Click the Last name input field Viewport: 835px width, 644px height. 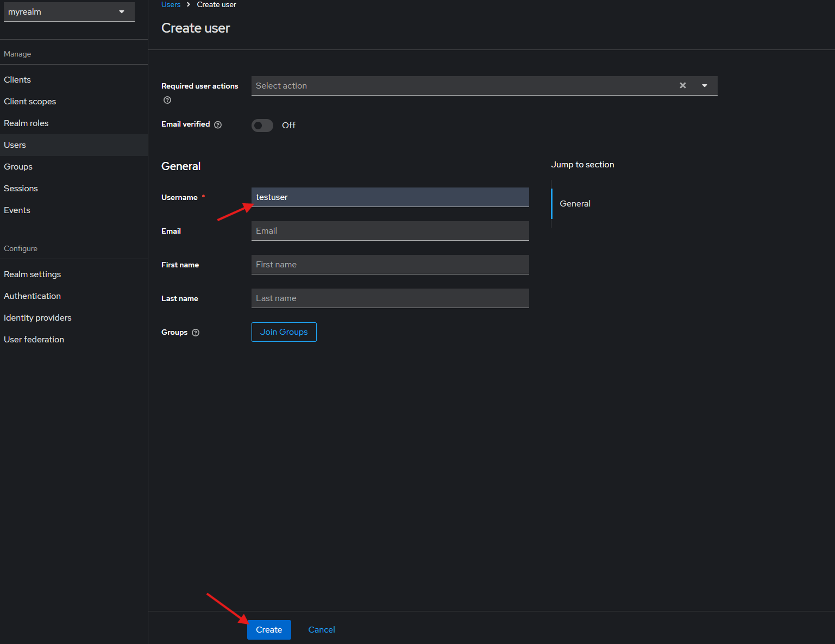point(390,298)
